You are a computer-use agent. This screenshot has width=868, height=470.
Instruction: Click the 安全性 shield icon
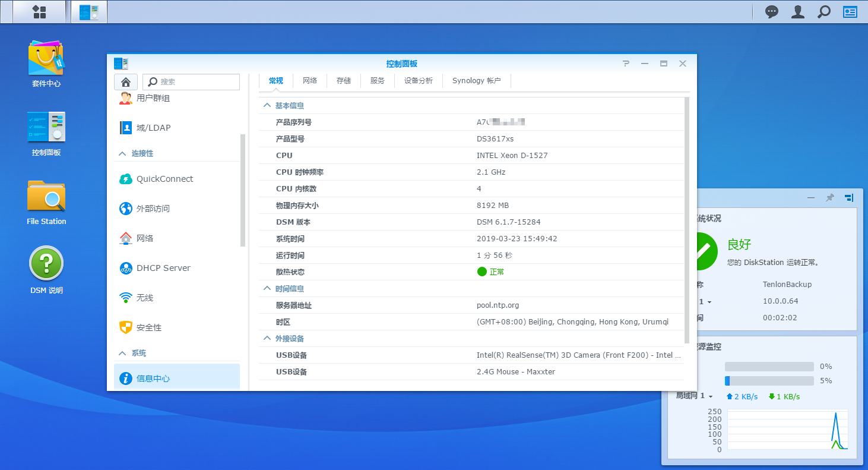[x=126, y=327]
